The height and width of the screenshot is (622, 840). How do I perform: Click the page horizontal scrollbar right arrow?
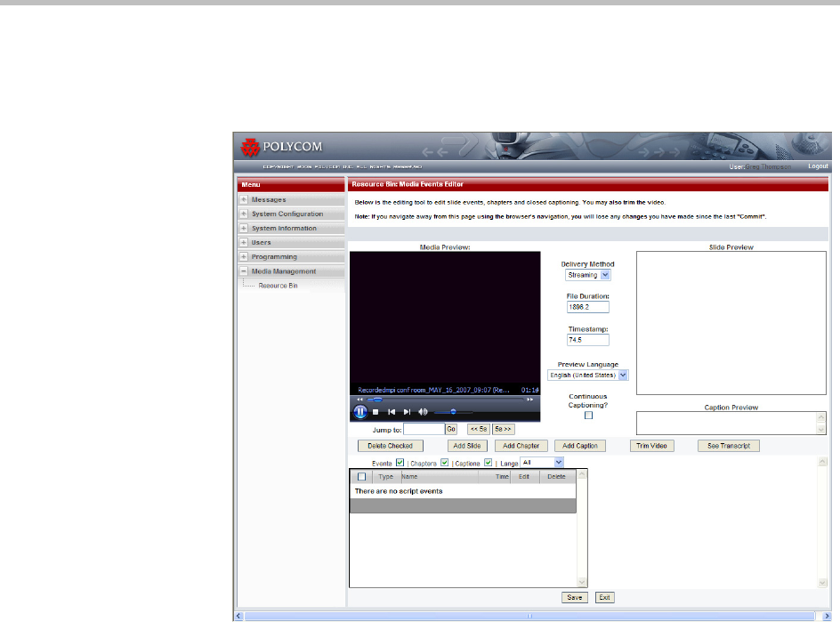coord(827,616)
